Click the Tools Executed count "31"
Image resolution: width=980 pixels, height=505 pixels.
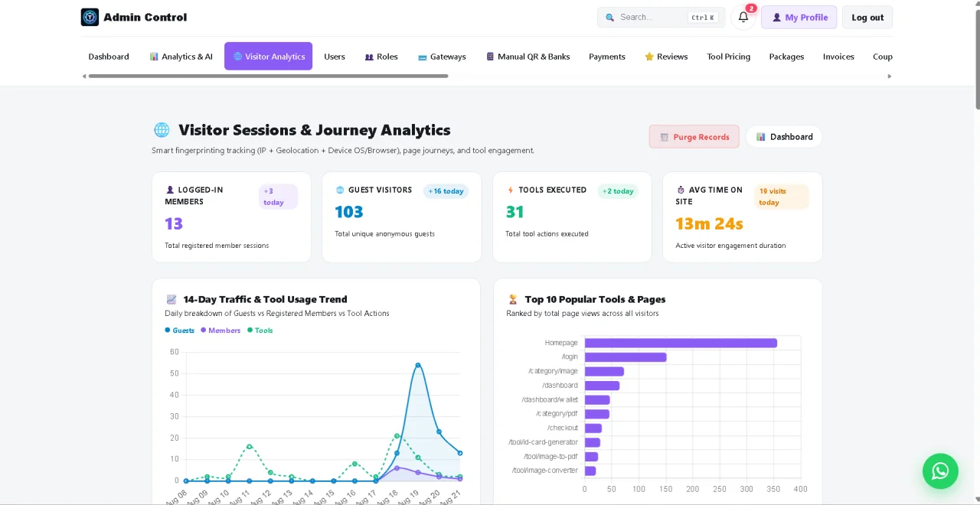[514, 212]
